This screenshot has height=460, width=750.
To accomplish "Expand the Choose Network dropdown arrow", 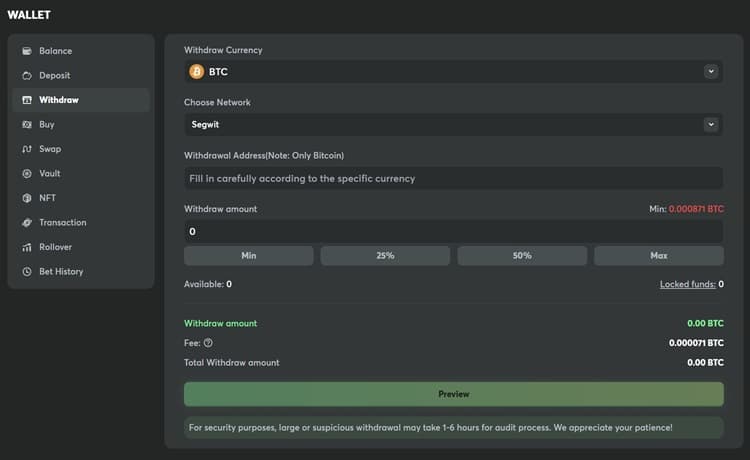I will tap(710, 125).
